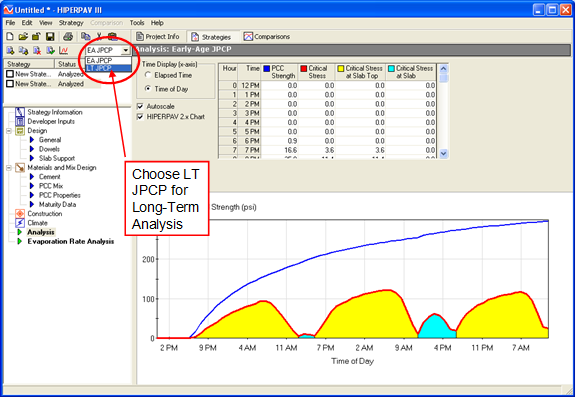The image size is (576, 398).
Task: Click the validate strategy green check icon
Action: 50,50
